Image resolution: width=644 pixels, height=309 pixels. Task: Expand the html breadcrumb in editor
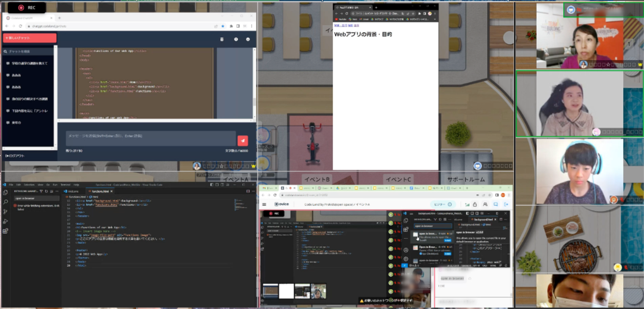pyautogui.click(x=94, y=196)
